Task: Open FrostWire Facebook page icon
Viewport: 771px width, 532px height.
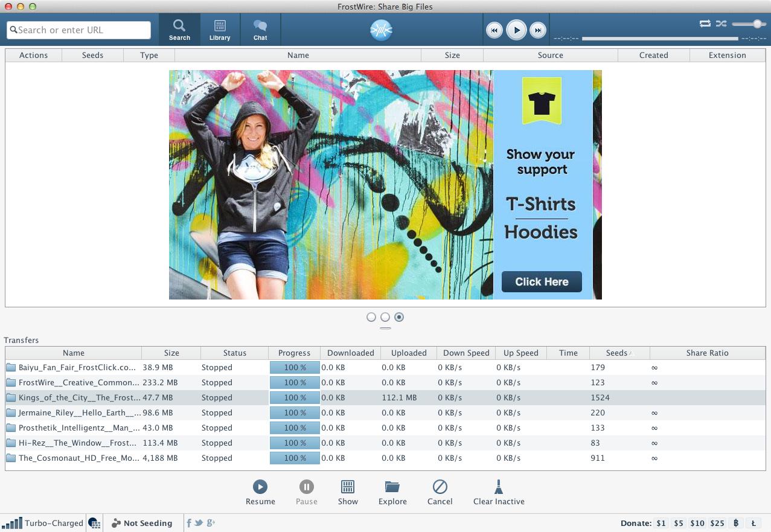Action: [x=189, y=523]
